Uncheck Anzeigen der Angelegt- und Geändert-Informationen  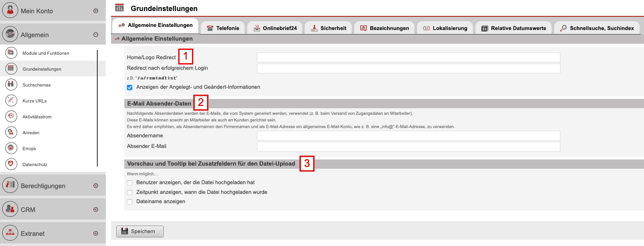[x=130, y=87]
